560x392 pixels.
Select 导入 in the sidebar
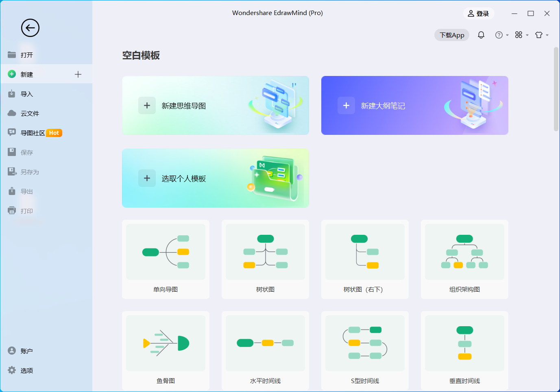point(46,94)
